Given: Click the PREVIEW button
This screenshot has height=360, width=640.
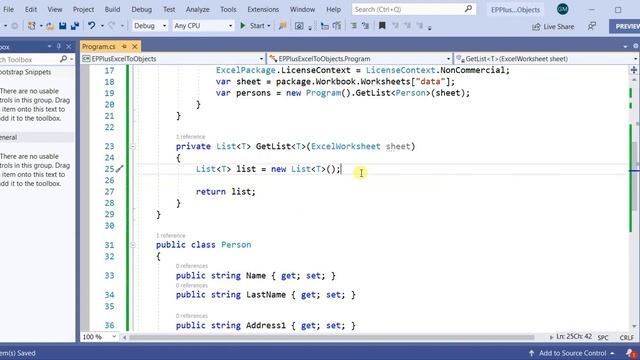Looking at the screenshot, I should (x=625, y=26).
